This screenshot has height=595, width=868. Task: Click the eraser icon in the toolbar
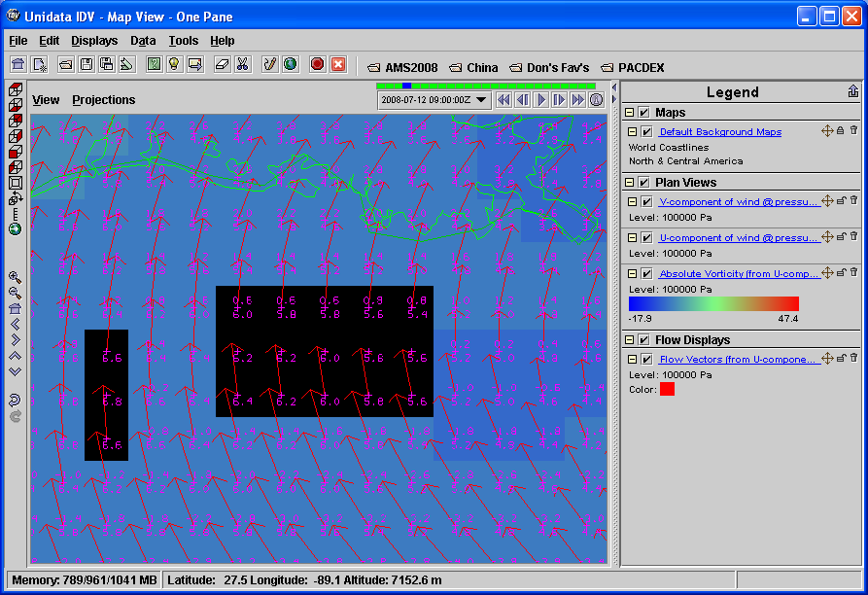222,64
